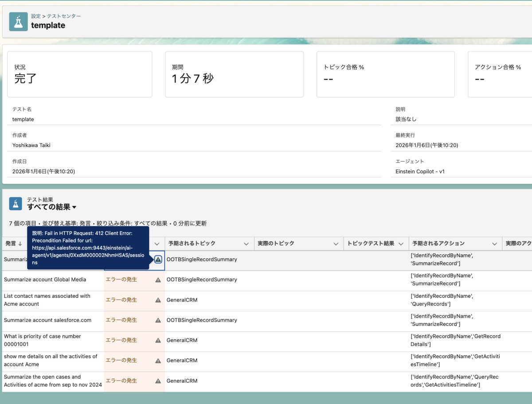Click the トピック合格 % card
Image resolution: width=532 pixels, height=404 pixels.
point(386,75)
